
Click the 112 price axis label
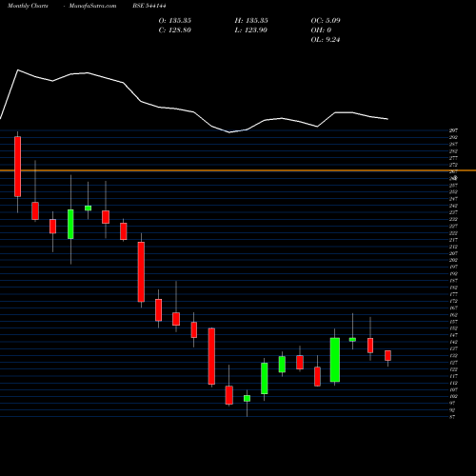(x=453, y=383)
